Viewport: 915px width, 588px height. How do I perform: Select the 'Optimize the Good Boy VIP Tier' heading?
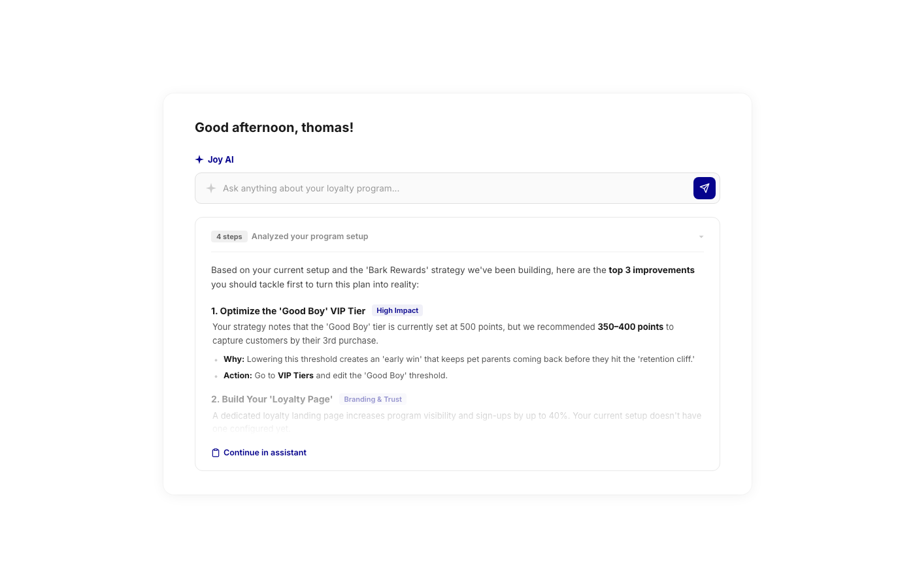288,310
